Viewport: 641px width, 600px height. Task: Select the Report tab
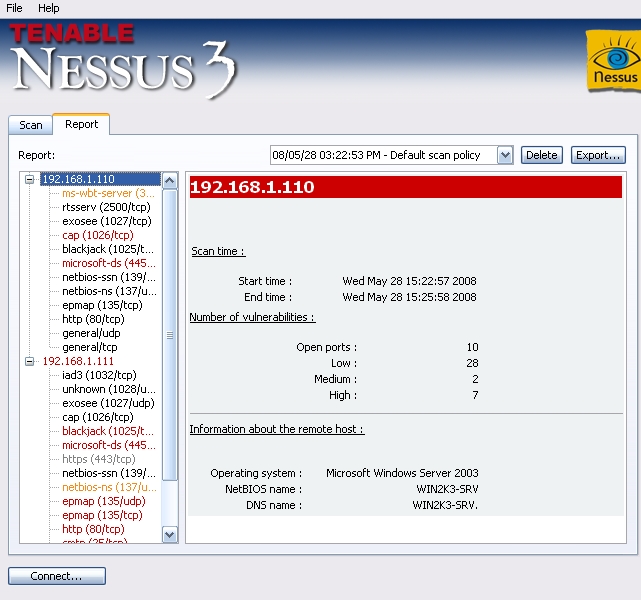[x=81, y=124]
